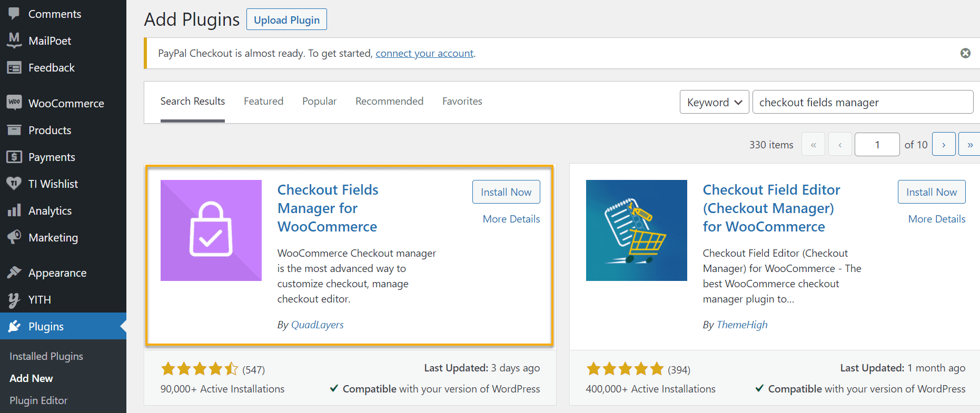Install Checkout Field Editor by ThemeHigh
This screenshot has height=413, width=980.
(932, 192)
